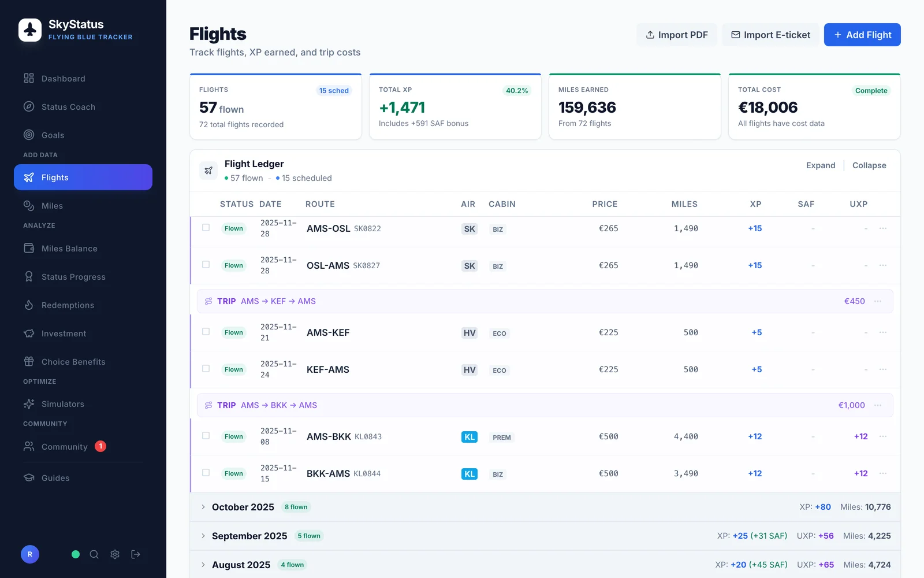Click the SK airline badge on AMS-OSL row
This screenshot has height=578, width=924.
[x=470, y=229]
